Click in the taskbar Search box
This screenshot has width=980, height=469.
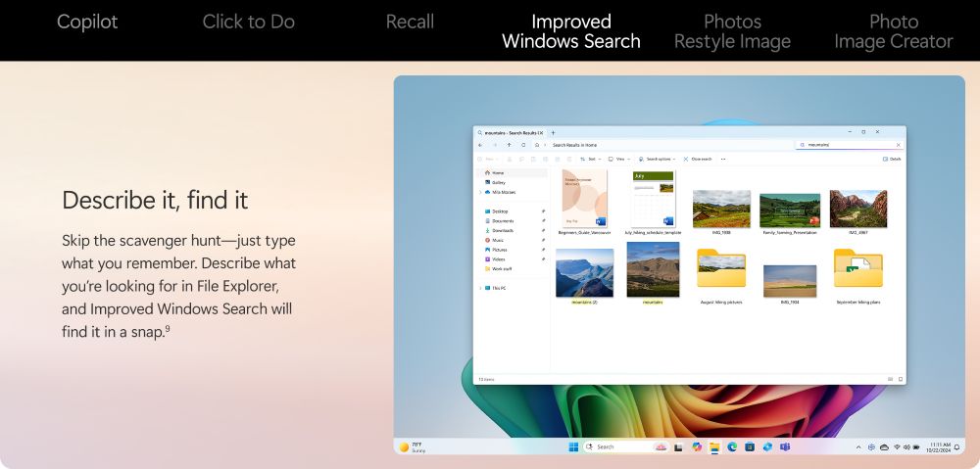(x=617, y=446)
